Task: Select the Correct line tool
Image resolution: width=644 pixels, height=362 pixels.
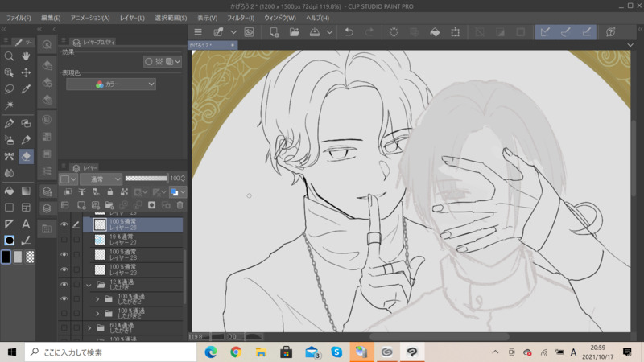Action: 26,240
